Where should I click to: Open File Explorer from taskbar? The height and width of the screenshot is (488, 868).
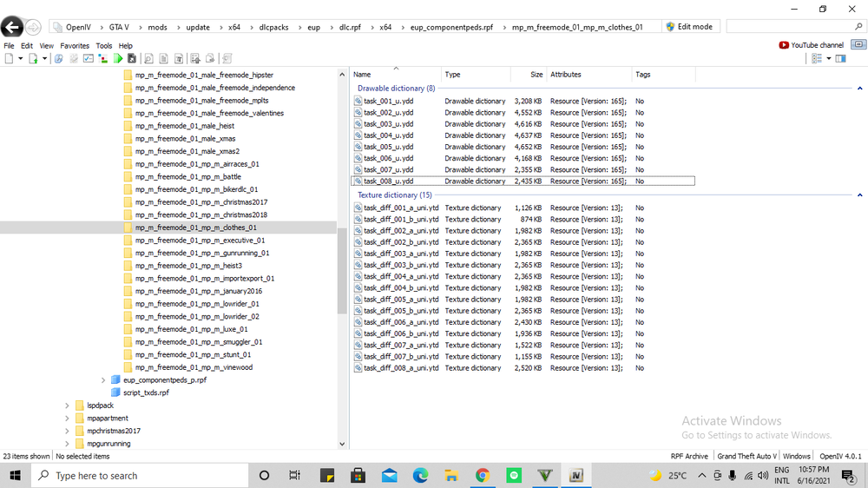(x=451, y=475)
